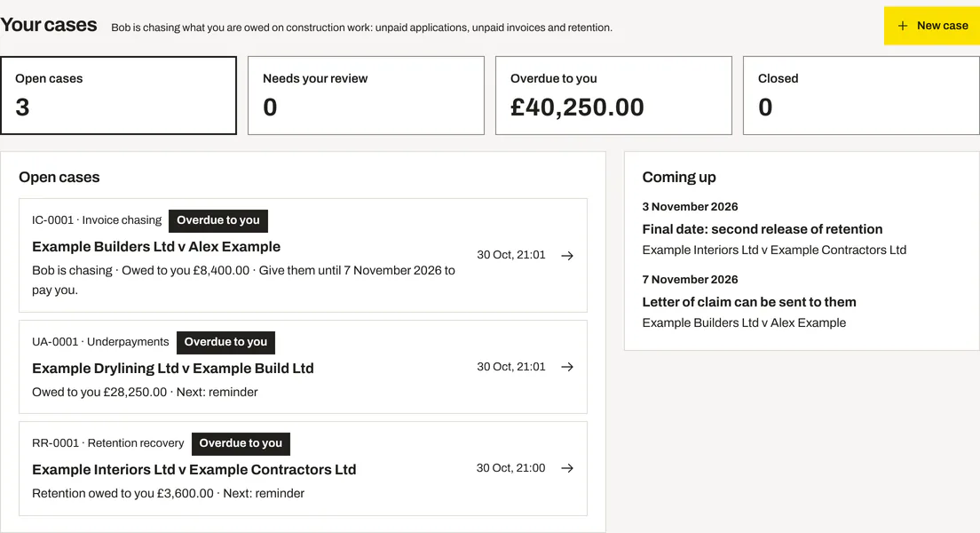Open the Final date second release of retention event
Image resolution: width=980 pixels, height=533 pixels.
[x=763, y=229]
